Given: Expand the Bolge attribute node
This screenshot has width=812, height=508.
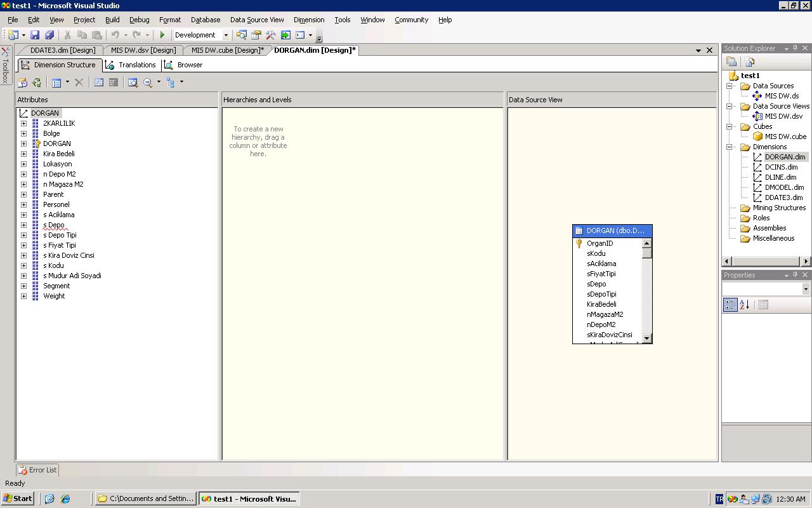Looking at the screenshot, I should (23, 133).
